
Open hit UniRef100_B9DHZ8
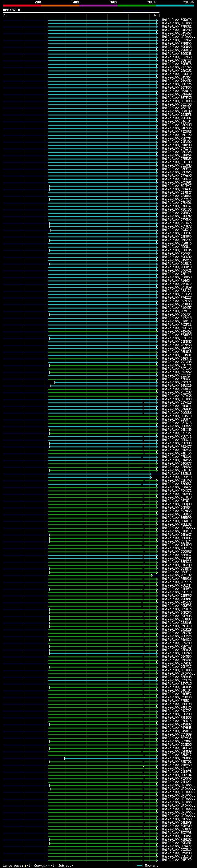pos(177,64)
